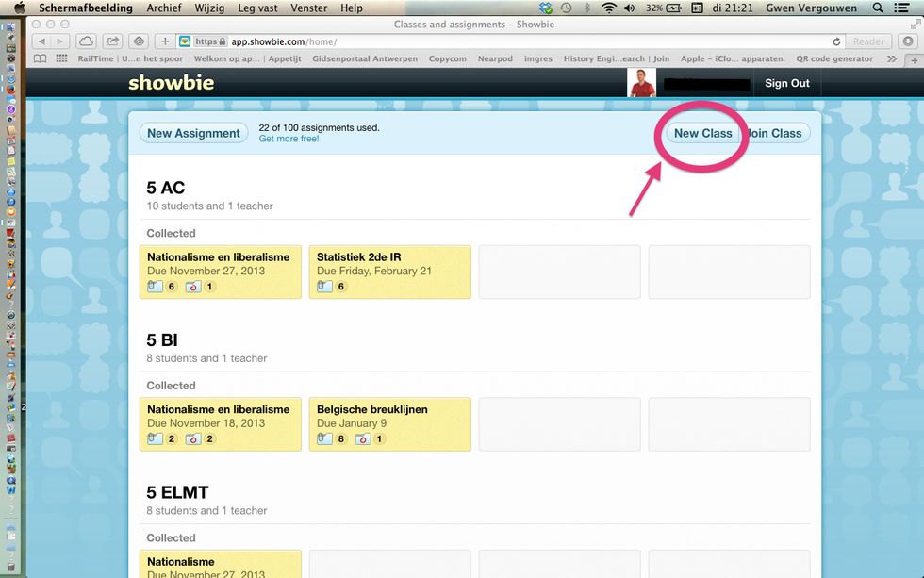The height and width of the screenshot is (578, 924).
Task: Open Statistiek 2de IR assignment
Action: tap(389, 272)
